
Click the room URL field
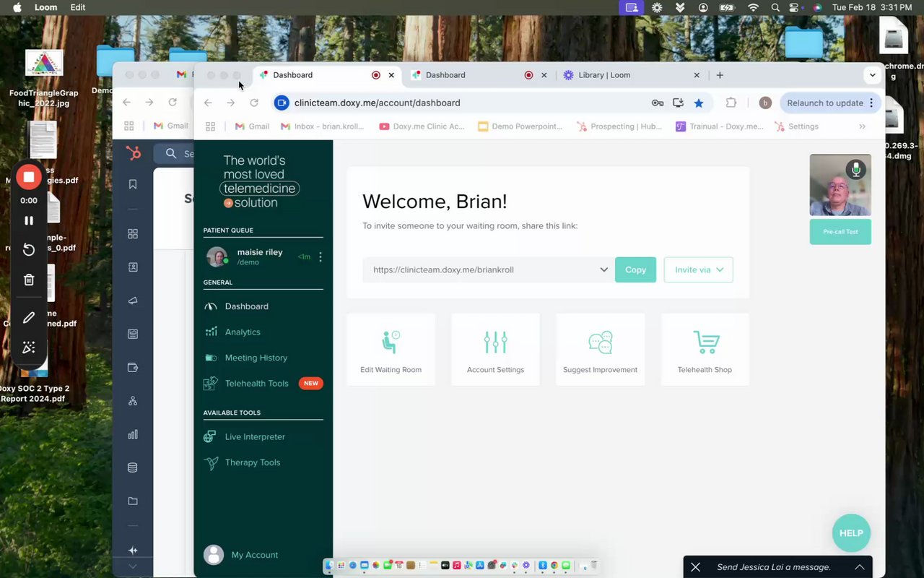[x=489, y=269]
